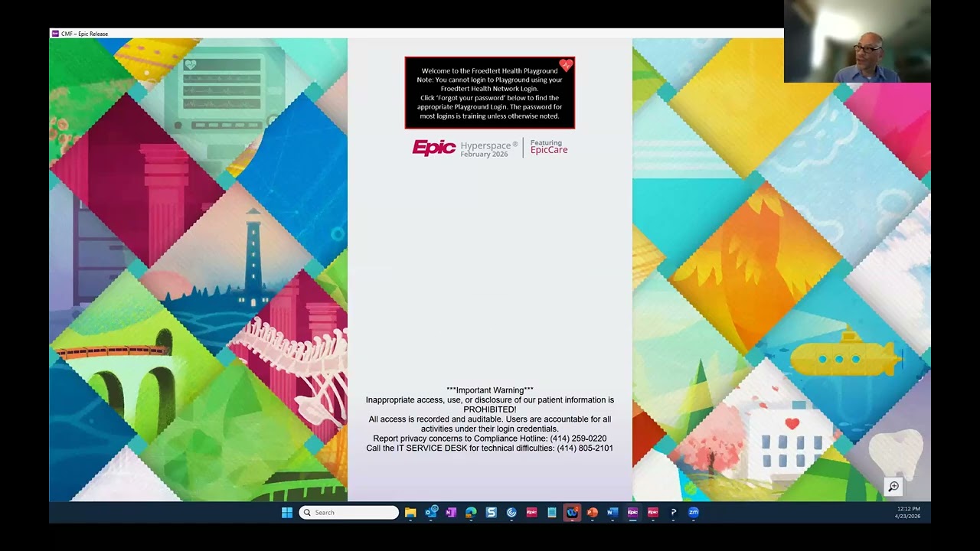Switch to PowerPoint on the taskbar
The image size is (980, 551).
pos(592,513)
